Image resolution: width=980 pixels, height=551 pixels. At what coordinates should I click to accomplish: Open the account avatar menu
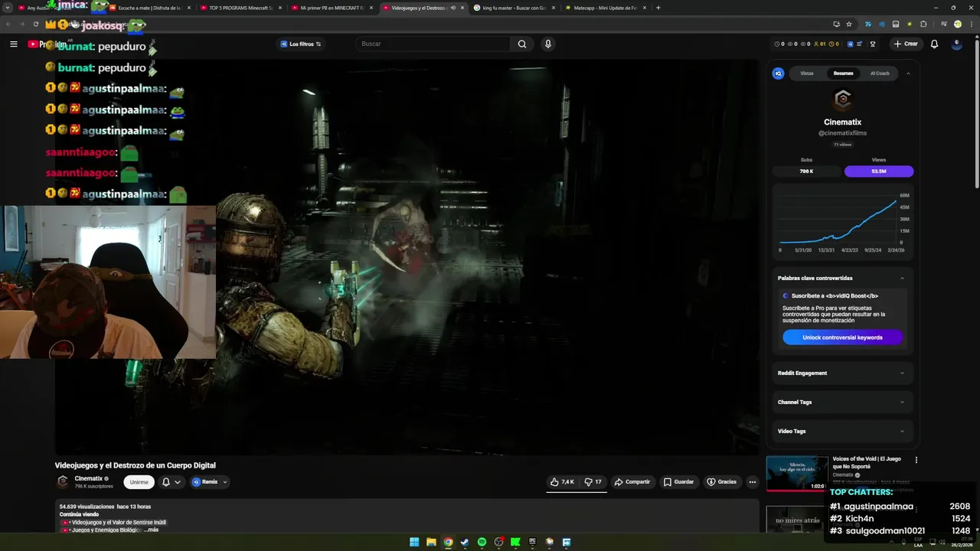(956, 44)
